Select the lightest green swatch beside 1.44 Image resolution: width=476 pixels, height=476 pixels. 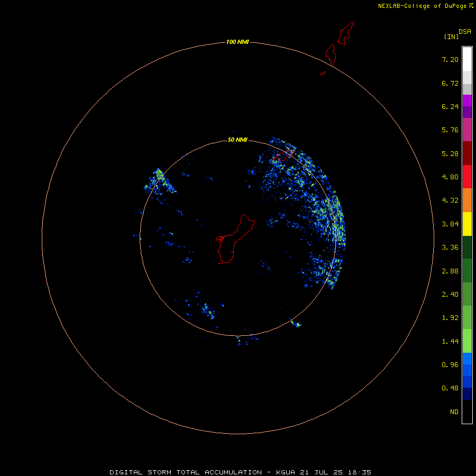click(467, 341)
